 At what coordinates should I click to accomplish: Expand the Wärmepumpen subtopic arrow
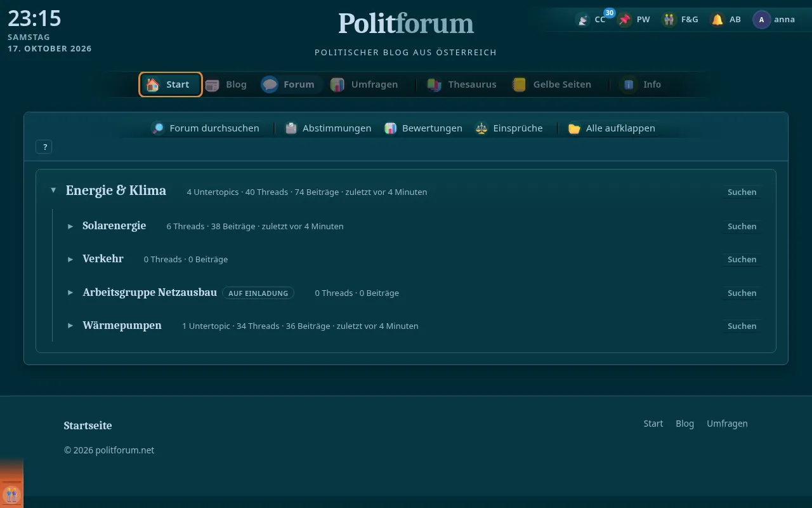point(70,326)
